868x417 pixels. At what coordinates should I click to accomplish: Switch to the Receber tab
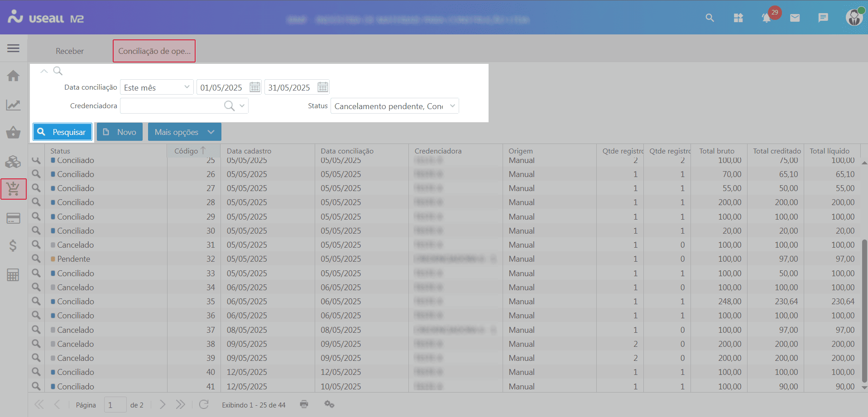pyautogui.click(x=70, y=51)
